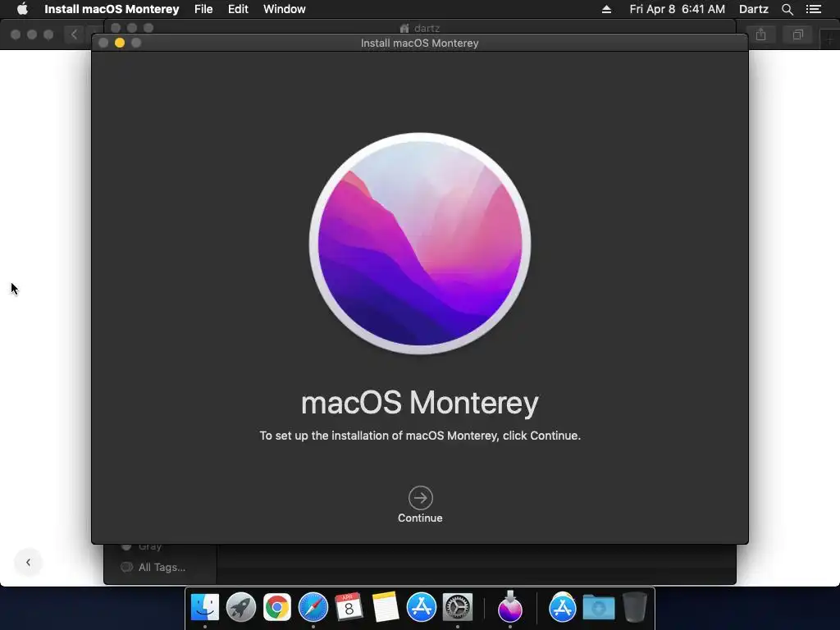Viewport: 840px width, 630px height.
Task: Open the Trash in the Dock
Action: tap(635, 607)
